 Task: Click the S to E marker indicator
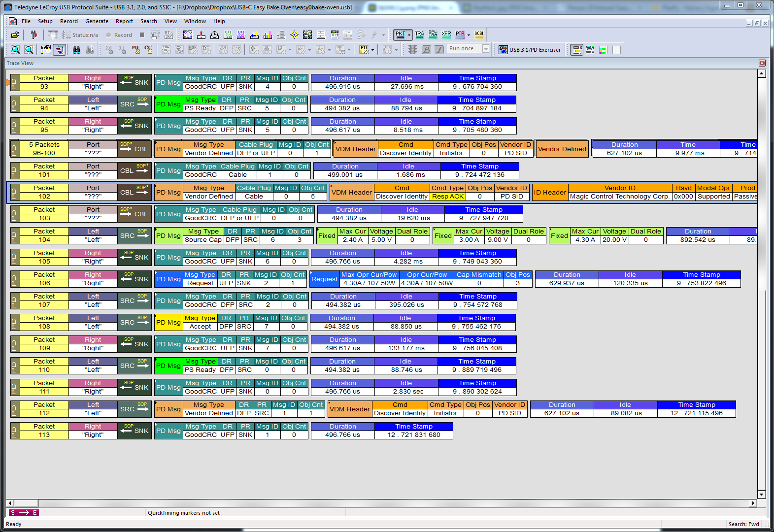(x=24, y=513)
